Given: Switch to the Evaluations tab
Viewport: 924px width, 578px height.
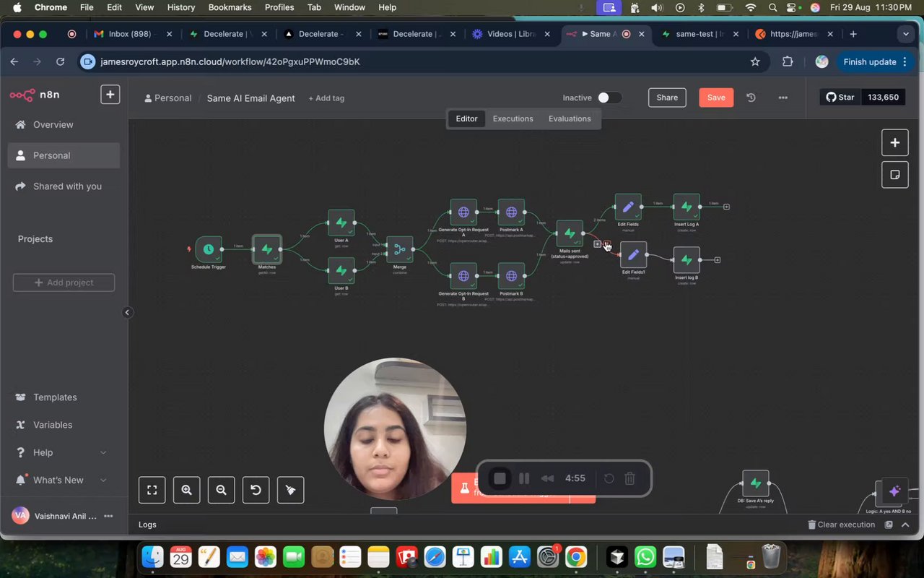Looking at the screenshot, I should tap(570, 118).
